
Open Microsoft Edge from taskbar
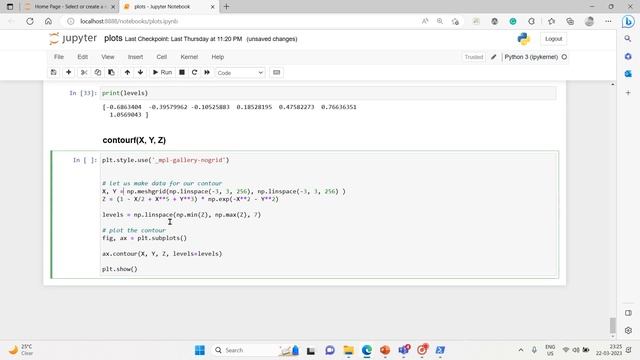(367, 350)
